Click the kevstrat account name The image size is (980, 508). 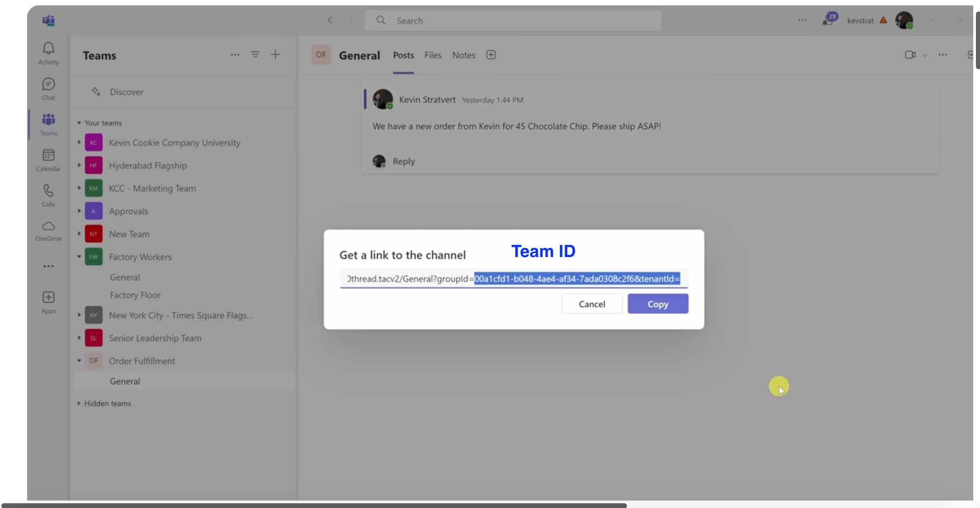coord(861,20)
